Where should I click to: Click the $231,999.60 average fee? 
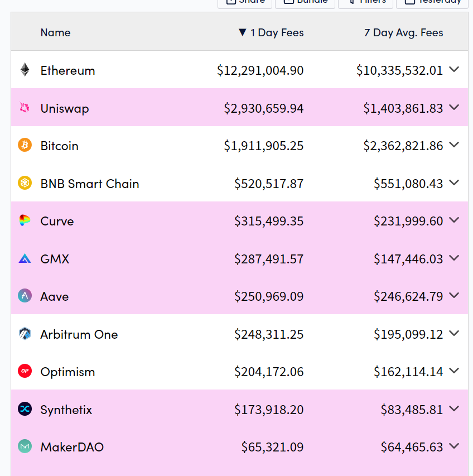pos(408,222)
